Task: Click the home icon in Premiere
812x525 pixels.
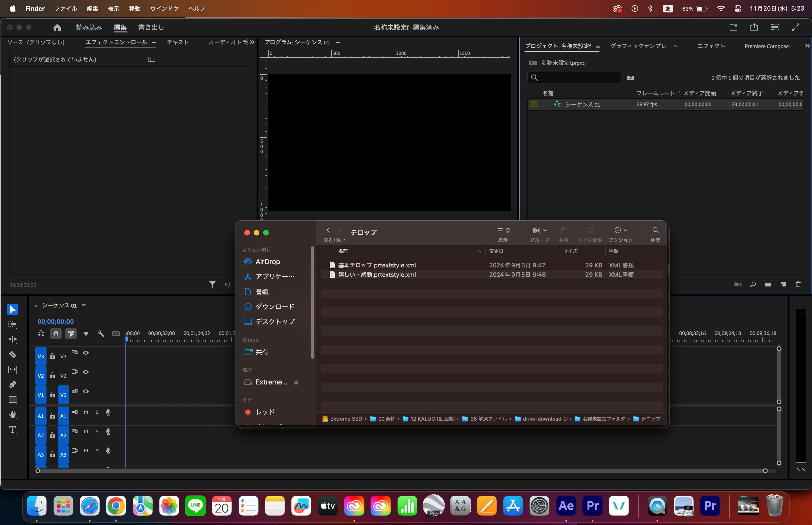Action: [57, 27]
